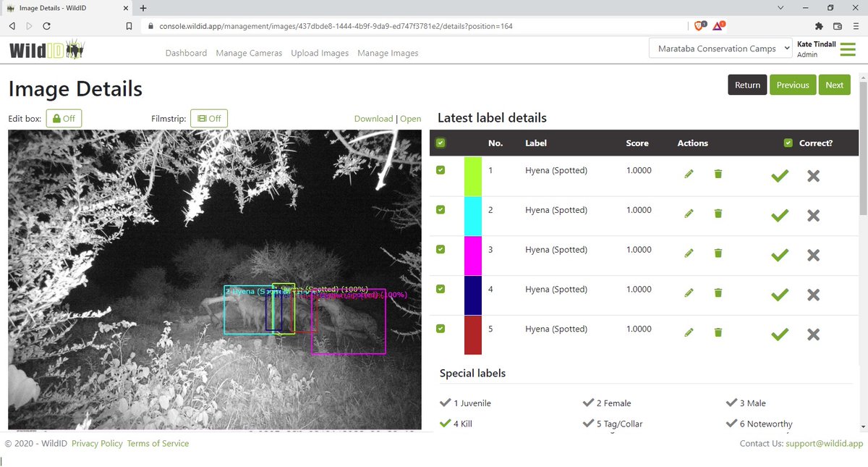This screenshot has width=868, height=467.
Task: Mark label 1 as incorrect with X
Action: pyautogui.click(x=814, y=176)
